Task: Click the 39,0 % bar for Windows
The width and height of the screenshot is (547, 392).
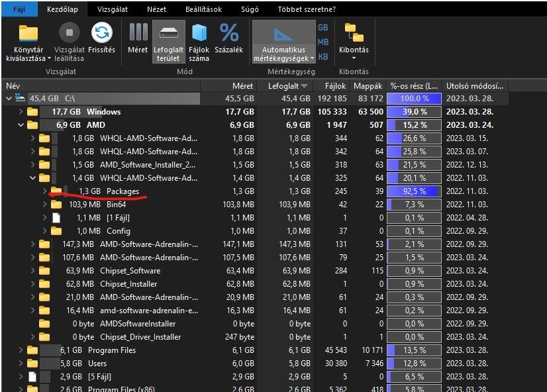Action: tap(414, 112)
